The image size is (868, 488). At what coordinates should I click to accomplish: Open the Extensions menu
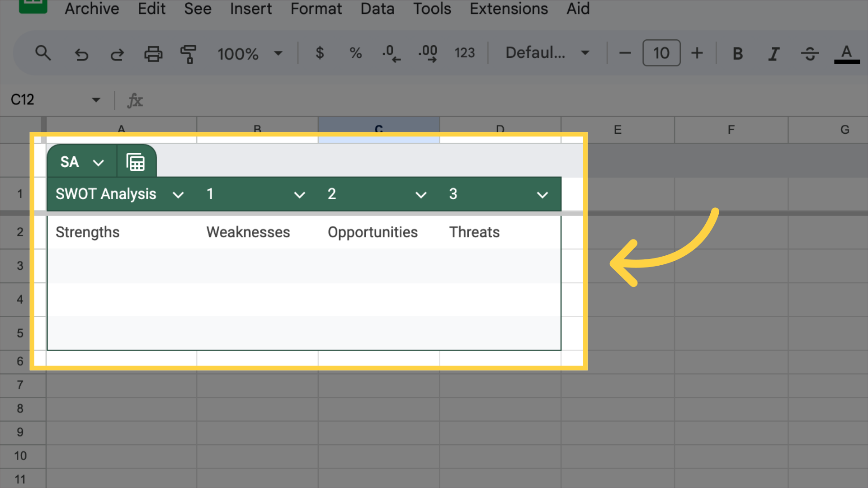509,9
